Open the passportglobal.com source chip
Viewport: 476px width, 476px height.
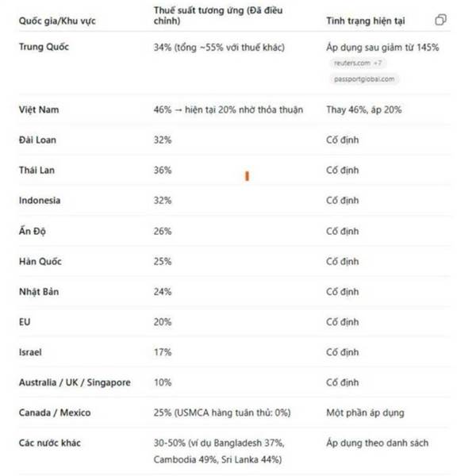coord(364,79)
